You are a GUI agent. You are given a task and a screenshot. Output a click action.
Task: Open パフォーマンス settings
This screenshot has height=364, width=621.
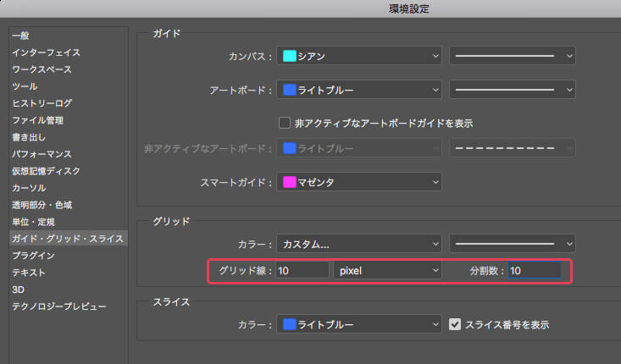42,154
